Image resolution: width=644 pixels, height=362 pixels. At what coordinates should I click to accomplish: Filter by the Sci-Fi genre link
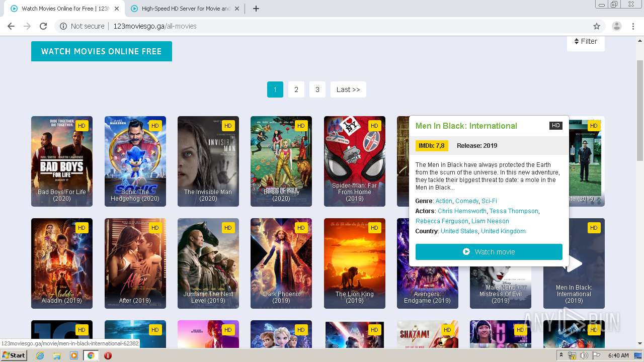pyautogui.click(x=489, y=201)
